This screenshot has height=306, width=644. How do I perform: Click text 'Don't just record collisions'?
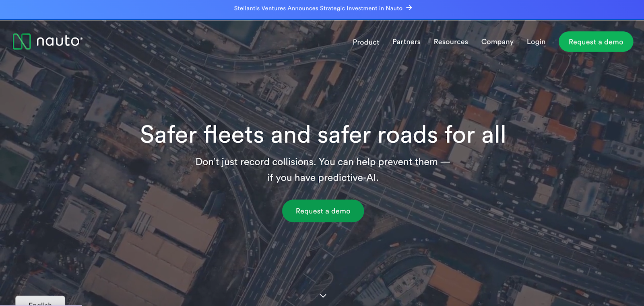coord(255,162)
